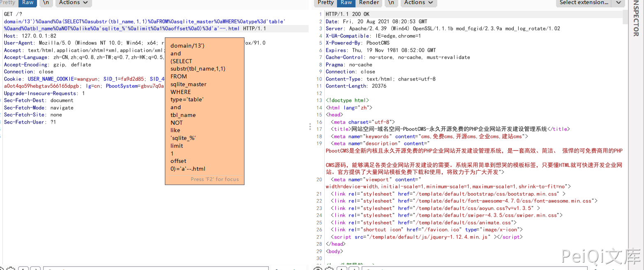The height and width of the screenshot is (270, 644).
Task: Click the title tag line in response
Action: tap(450, 129)
